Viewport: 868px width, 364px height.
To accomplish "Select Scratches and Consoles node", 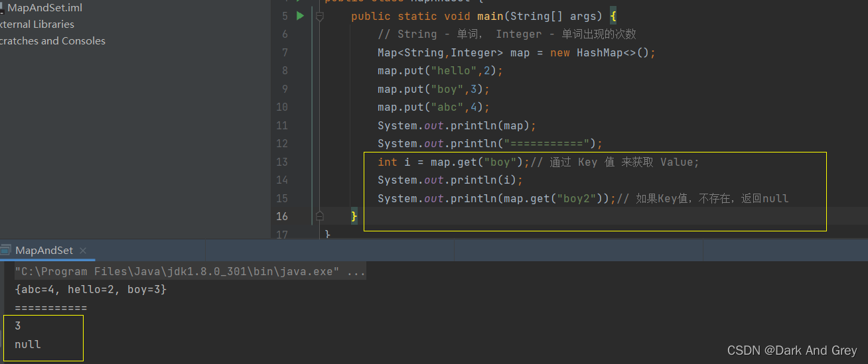I will tap(52, 41).
